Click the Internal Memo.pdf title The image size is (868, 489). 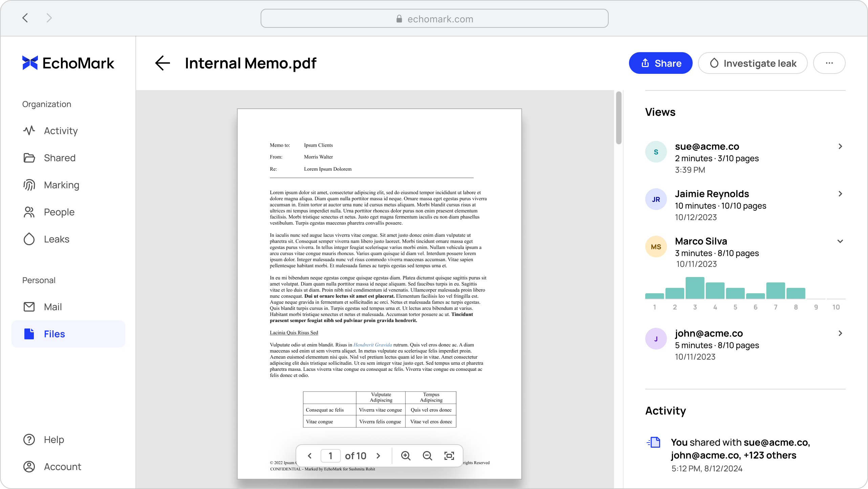point(251,63)
